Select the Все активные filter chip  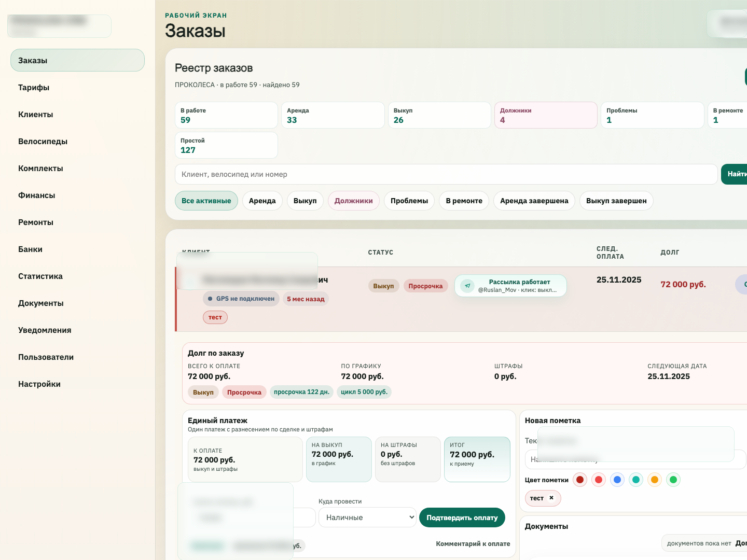(x=206, y=201)
